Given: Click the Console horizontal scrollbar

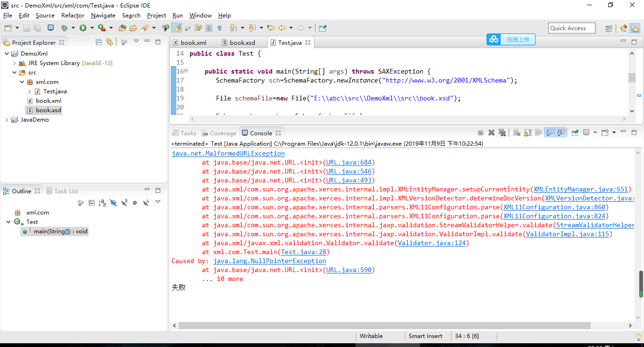Looking at the screenshot, I should pos(384,326).
